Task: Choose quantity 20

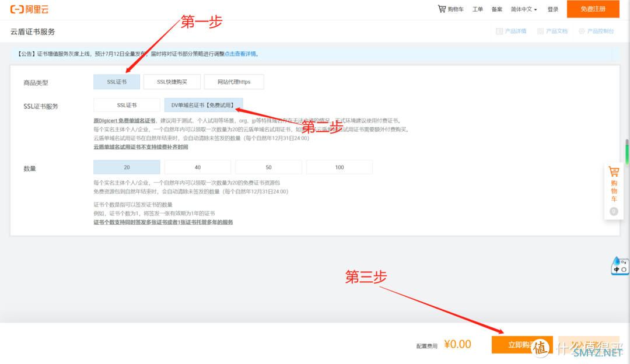Action: tap(127, 167)
